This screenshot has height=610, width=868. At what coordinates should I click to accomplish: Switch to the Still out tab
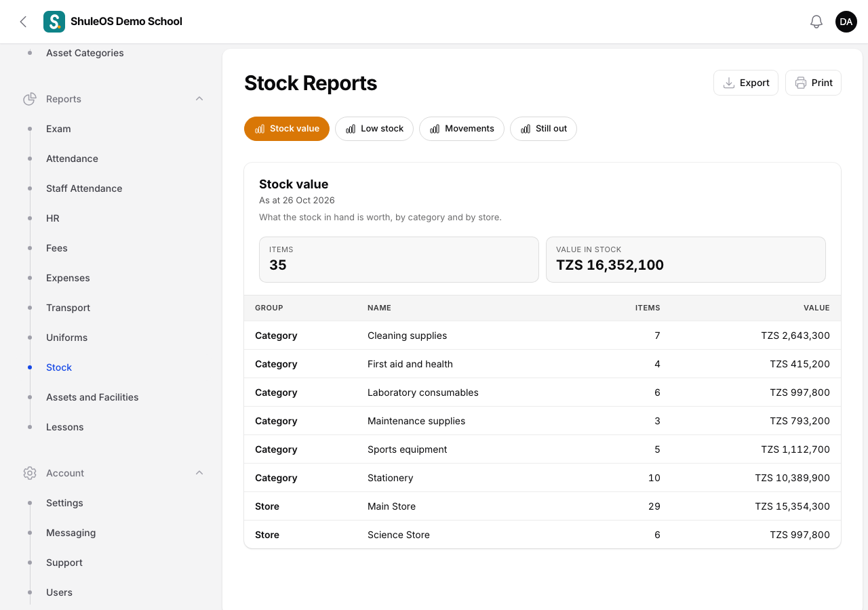pyautogui.click(x=543, y=129)
